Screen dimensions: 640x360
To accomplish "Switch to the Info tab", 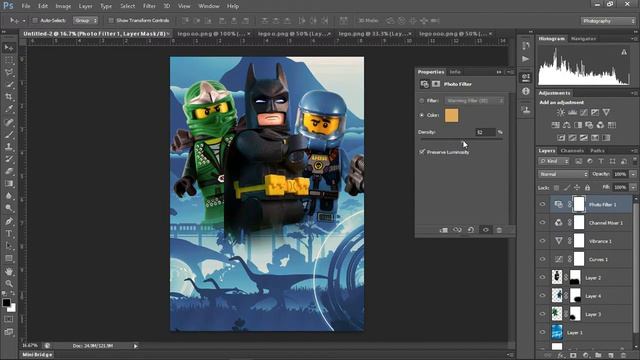I will click(455, 72).
